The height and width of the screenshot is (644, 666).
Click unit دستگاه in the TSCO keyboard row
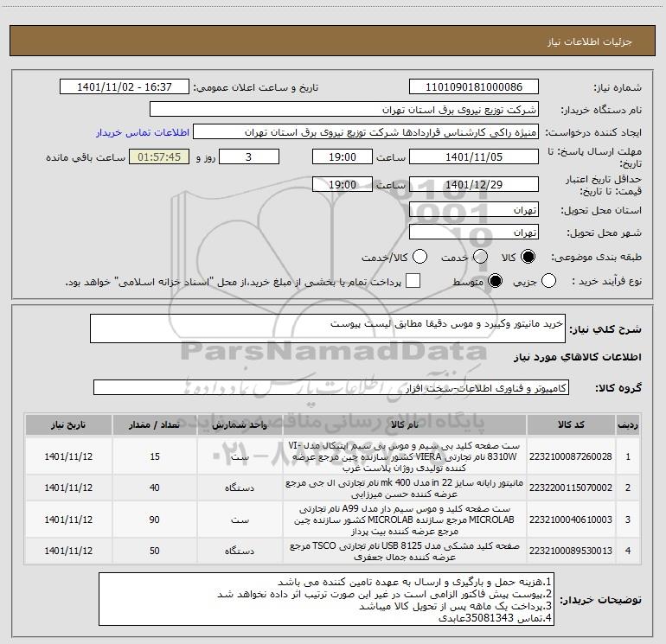click(x=240, y=551)
